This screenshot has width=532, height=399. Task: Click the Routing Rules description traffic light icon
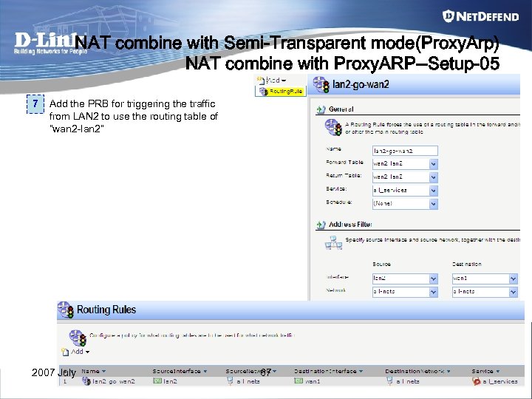point(78,338)
